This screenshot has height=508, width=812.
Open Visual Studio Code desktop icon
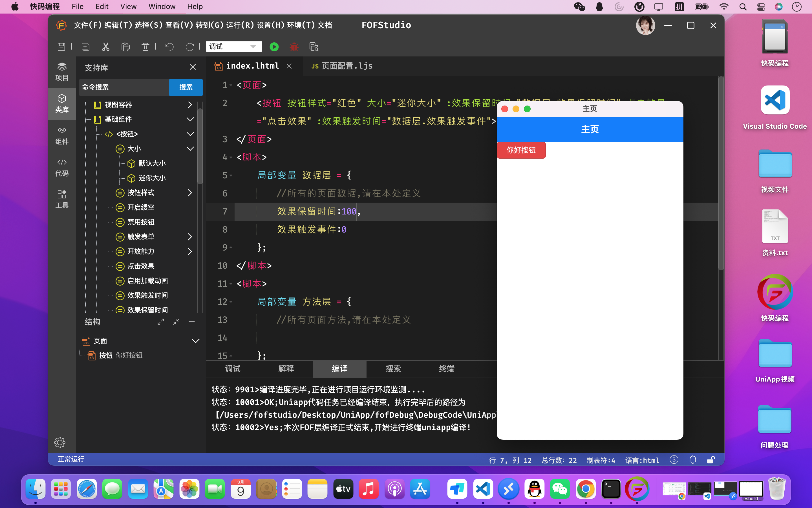(775, 108)
